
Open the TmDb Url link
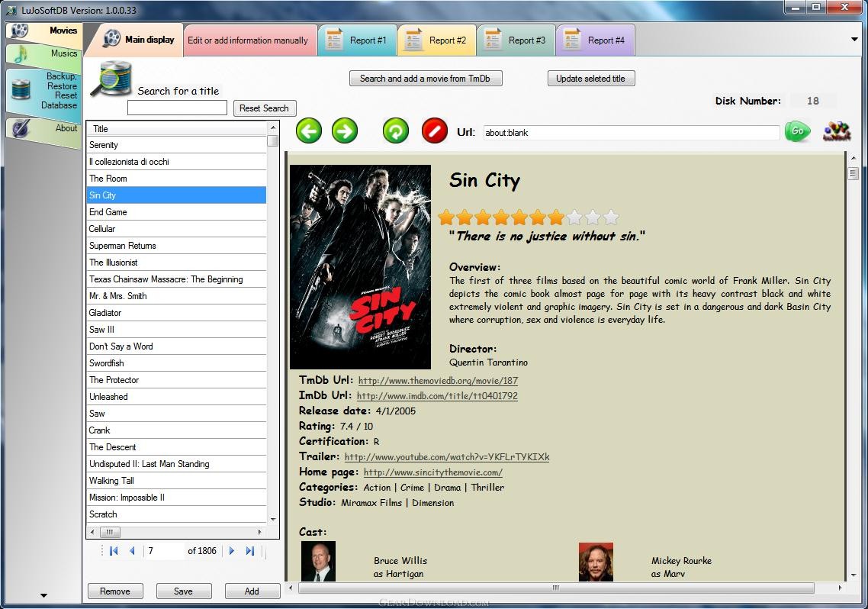tap(438, 380)
